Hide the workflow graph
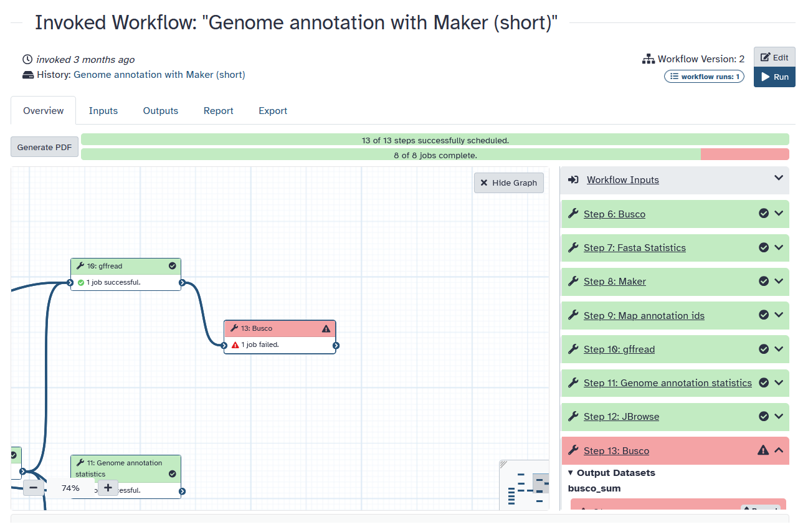 coord(508,183)
